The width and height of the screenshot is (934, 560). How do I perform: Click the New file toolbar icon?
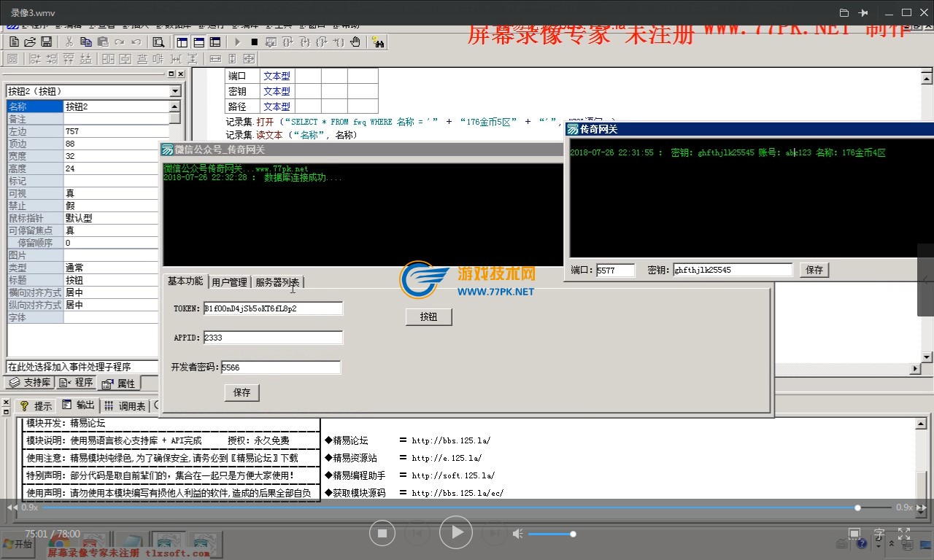pos(13,42)
